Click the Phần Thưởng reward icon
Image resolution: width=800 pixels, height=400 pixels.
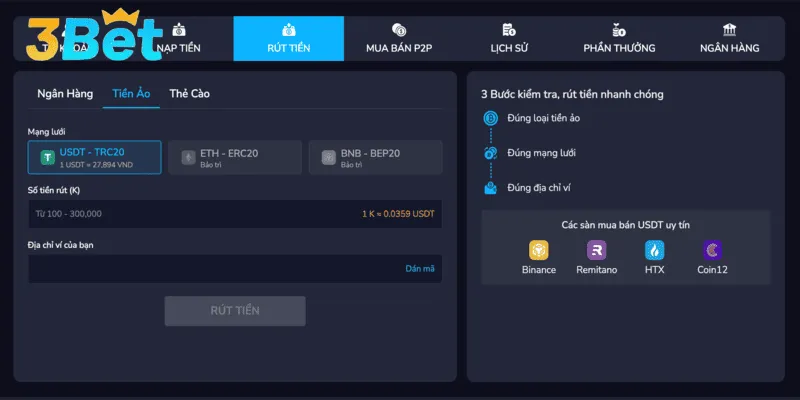pos(619,30)
